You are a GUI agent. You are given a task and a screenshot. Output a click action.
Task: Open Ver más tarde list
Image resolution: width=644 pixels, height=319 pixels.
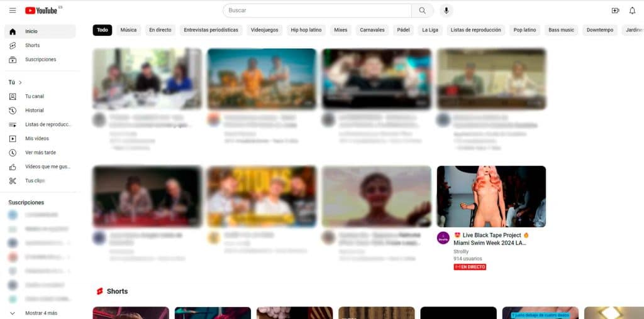pyautogui.click(x=40, y=153)
